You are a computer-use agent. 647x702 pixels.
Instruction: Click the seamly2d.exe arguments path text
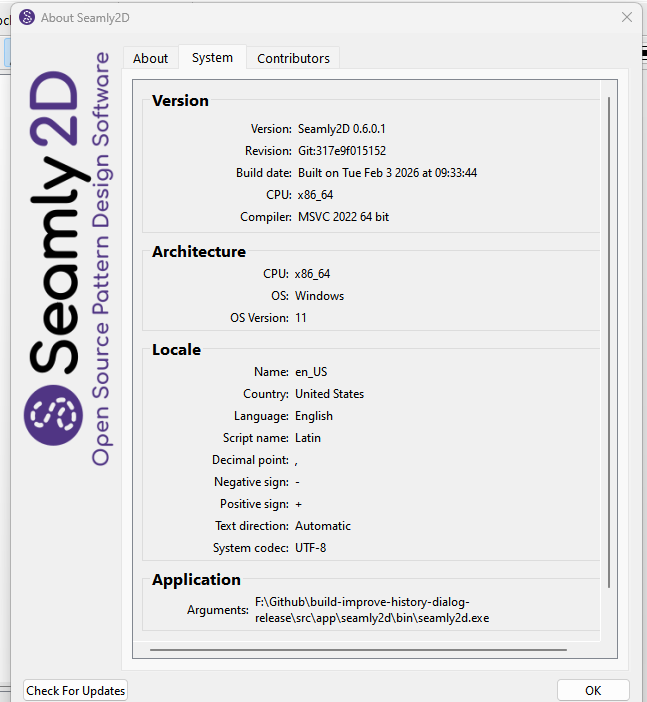pos(371,610)
